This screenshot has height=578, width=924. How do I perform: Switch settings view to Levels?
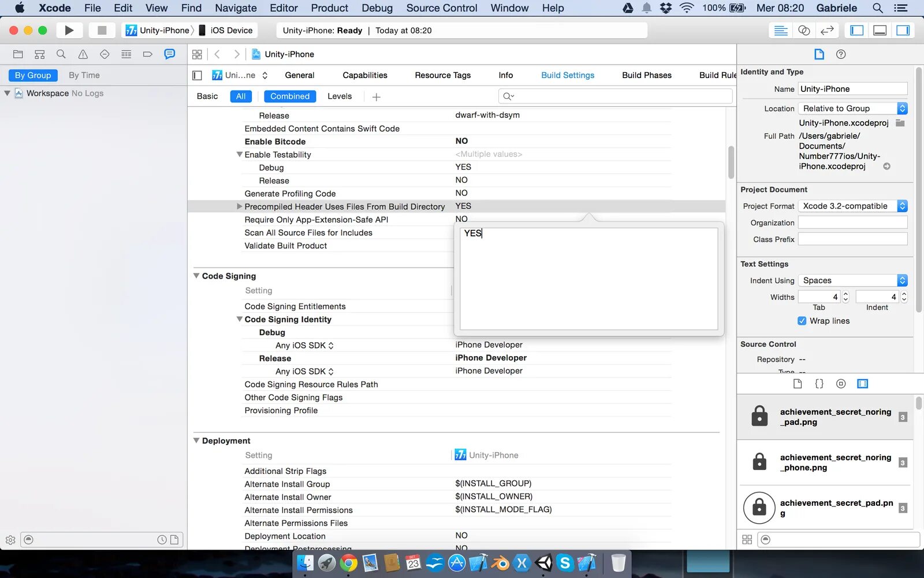340,97
